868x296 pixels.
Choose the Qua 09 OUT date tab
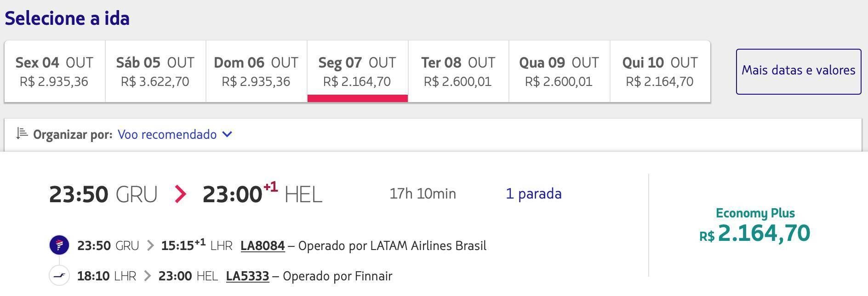coord(560,71)
